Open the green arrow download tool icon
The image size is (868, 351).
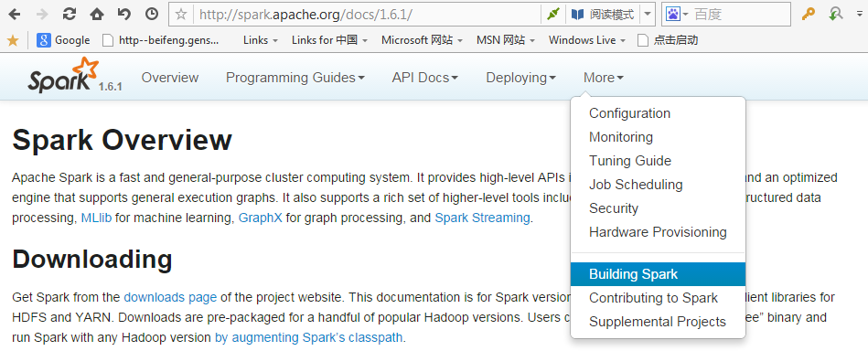836,15
